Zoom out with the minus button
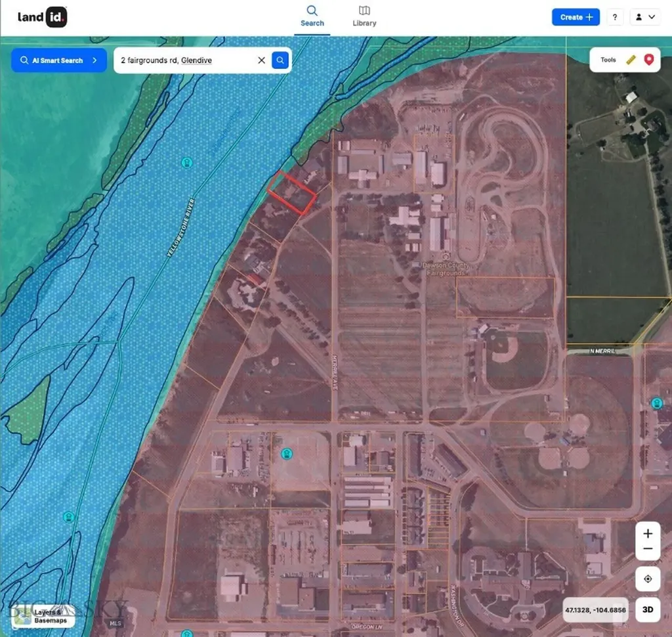This screenshot has height=637, width=672. [x=648, y=549]
